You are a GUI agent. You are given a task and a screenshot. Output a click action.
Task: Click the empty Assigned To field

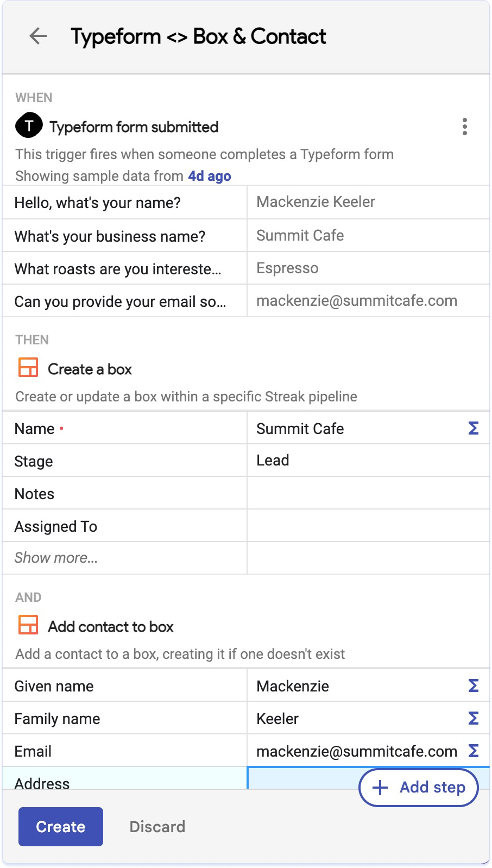click(x=368, y=525)
